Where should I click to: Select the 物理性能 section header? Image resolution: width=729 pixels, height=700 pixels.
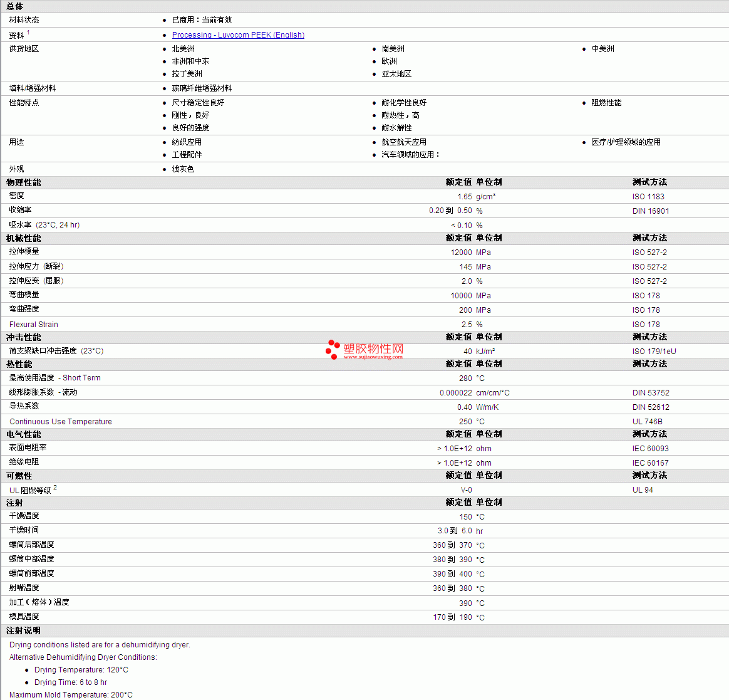pyautogui.click(x=24, y=182)
